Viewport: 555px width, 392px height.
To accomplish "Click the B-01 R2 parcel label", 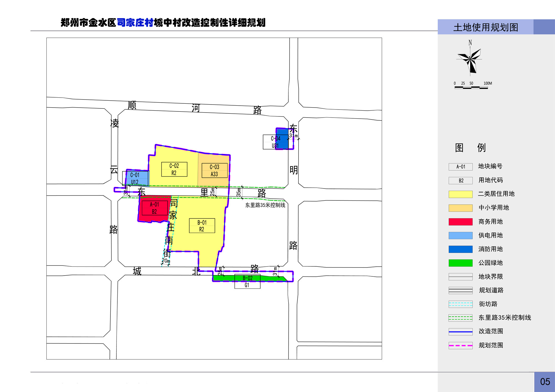I will [202, 226].
